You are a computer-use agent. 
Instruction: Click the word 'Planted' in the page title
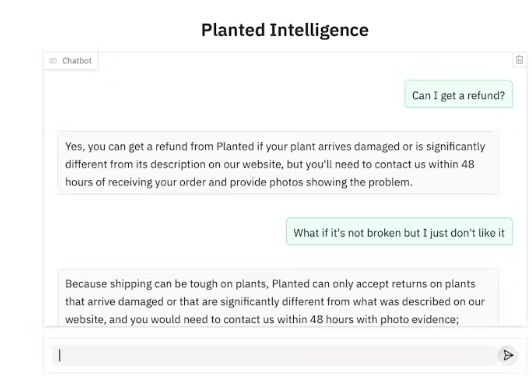[x=233, y=30]
